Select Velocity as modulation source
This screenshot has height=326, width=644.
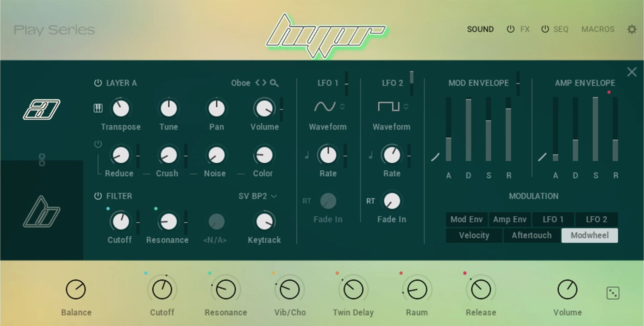[474, 235]
